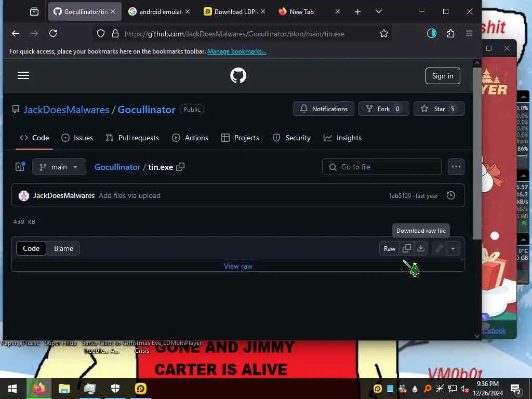
Task: Click page vertical scrollbar thumb
Action: [x=477, y=153]
